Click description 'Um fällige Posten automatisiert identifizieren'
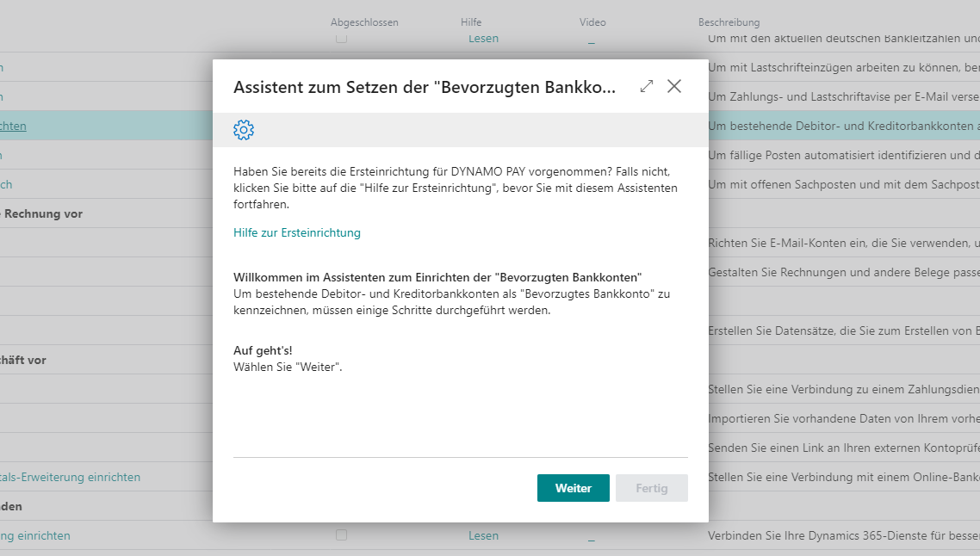 844,155
